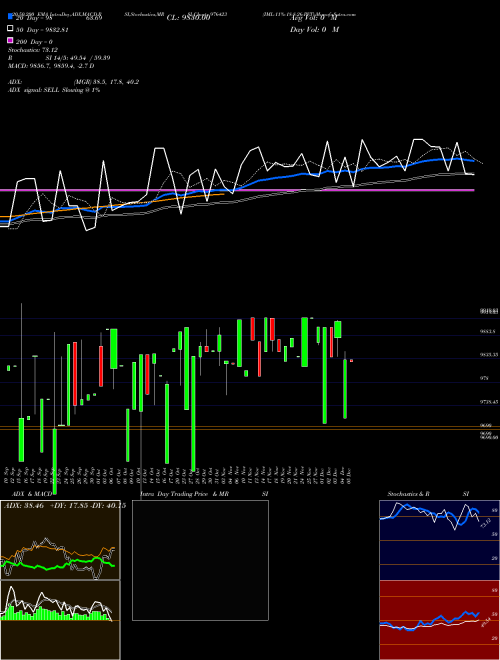500x660 pixels.
Task: Click the 'Stochastics & R' panel title
Action: pyautogui.click(x=408, y=494)
